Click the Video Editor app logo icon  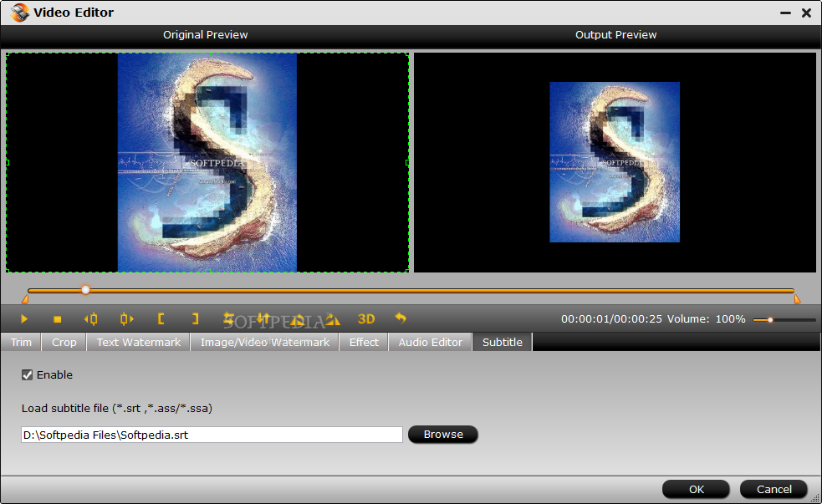(x=19, y=12)
